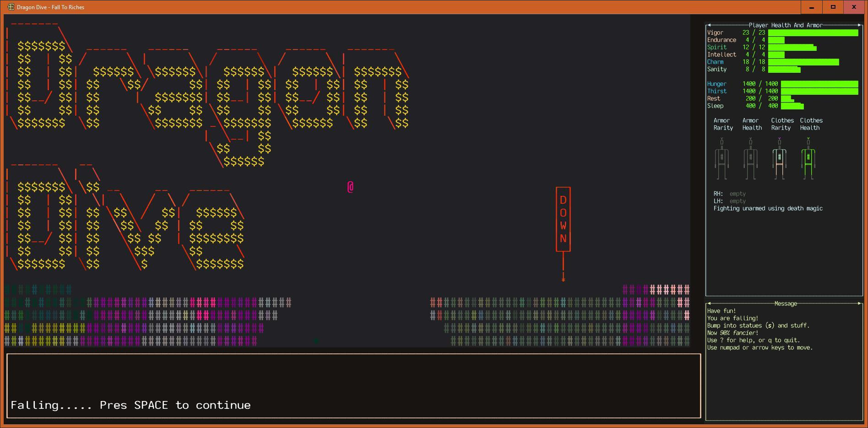Click the app icon in title bar
This screenshot has width=868, height=428.
tap(11, 7)
